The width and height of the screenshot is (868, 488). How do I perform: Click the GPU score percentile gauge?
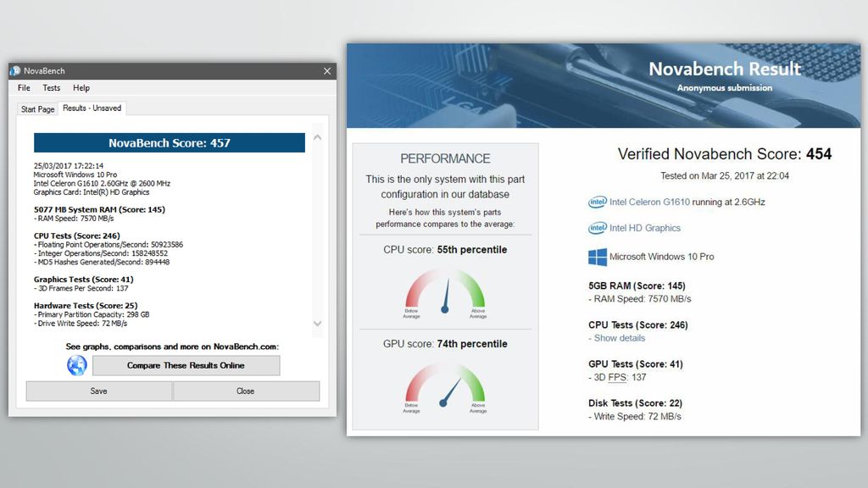click(445, 386)
